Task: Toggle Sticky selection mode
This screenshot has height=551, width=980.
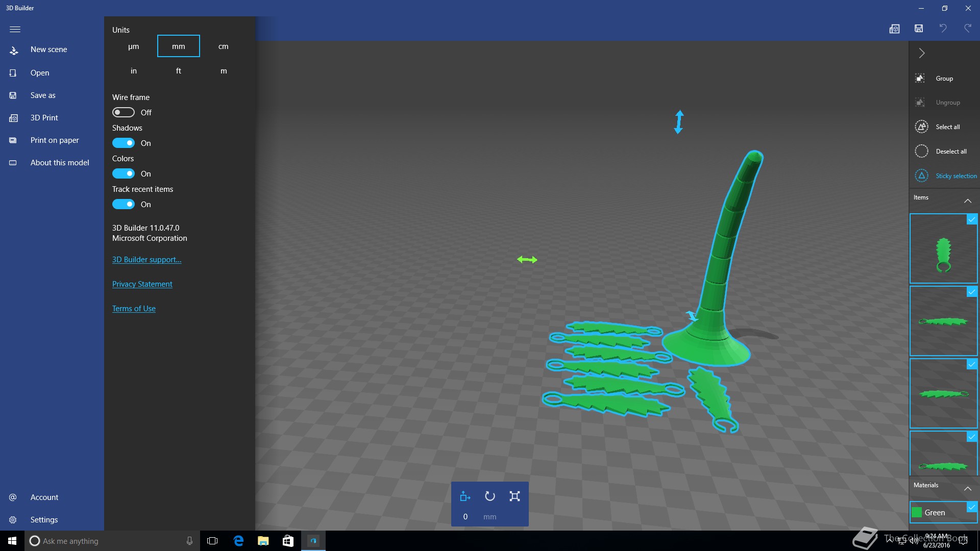Action: click(945, 176)
